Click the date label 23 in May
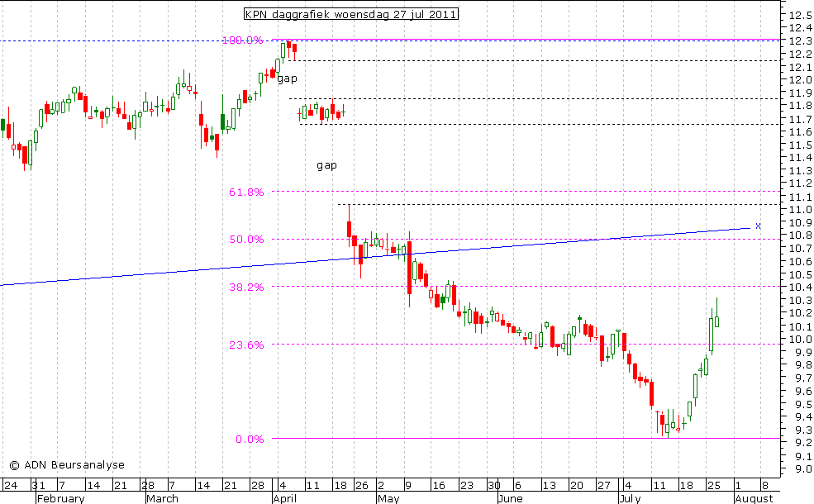 pos(467,486)
